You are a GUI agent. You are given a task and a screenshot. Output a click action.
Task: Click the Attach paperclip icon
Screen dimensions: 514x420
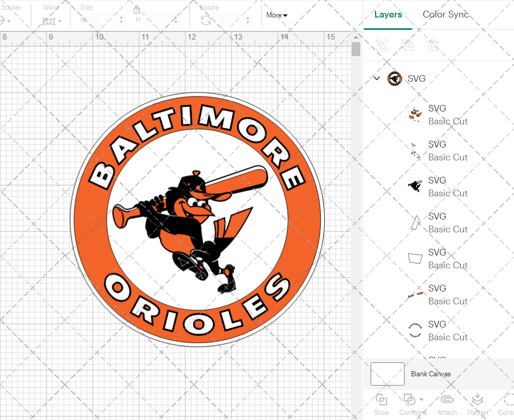click(447, 400)
